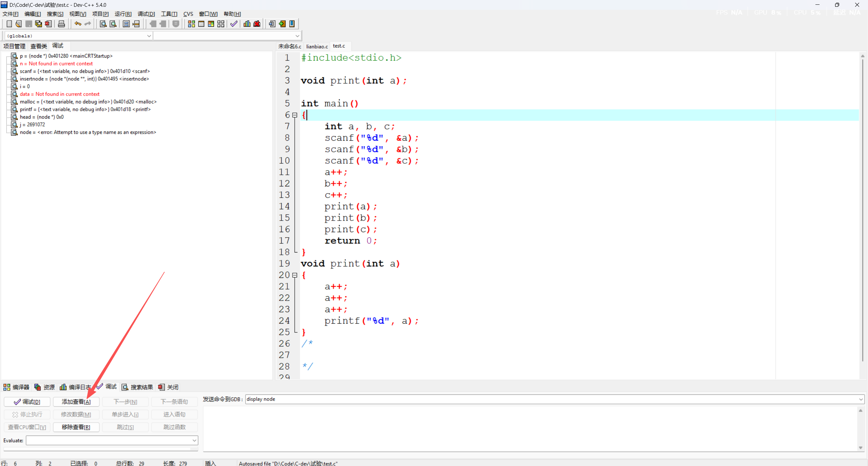Click the Open file toolbar icon
The image size is (868, 466).
click(19, 24)
